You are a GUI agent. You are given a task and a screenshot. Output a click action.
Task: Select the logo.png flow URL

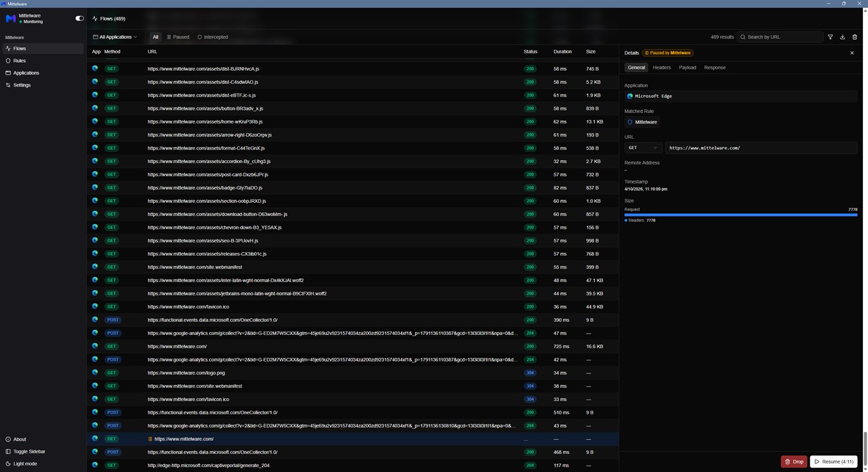point(186,373)
